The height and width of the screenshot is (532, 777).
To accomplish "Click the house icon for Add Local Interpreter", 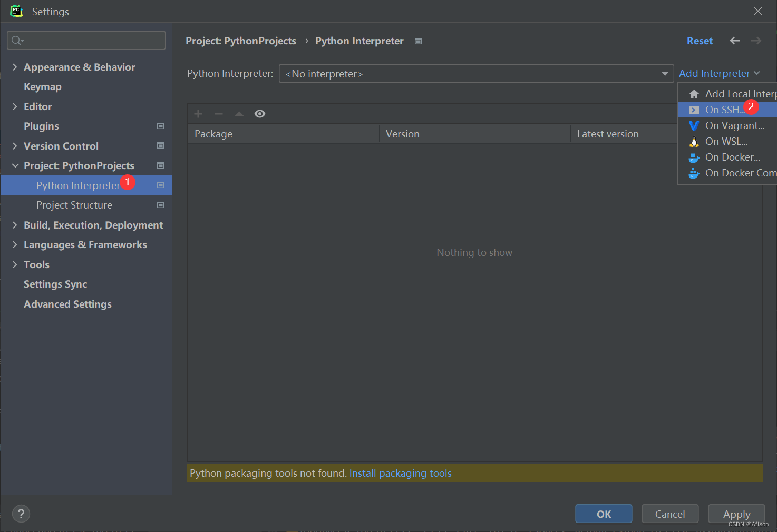I will coord(694,94).
